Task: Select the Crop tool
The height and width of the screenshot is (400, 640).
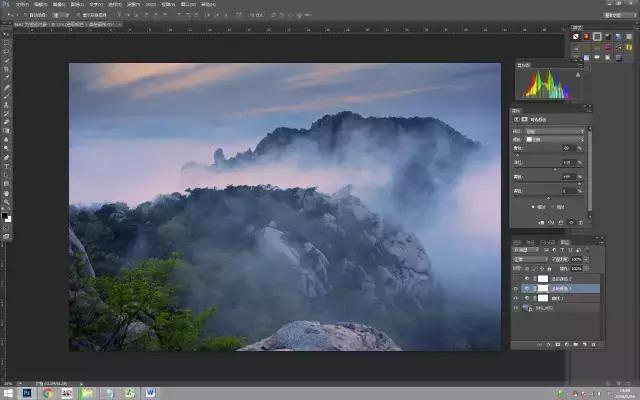Action: (x=6, y=69)
